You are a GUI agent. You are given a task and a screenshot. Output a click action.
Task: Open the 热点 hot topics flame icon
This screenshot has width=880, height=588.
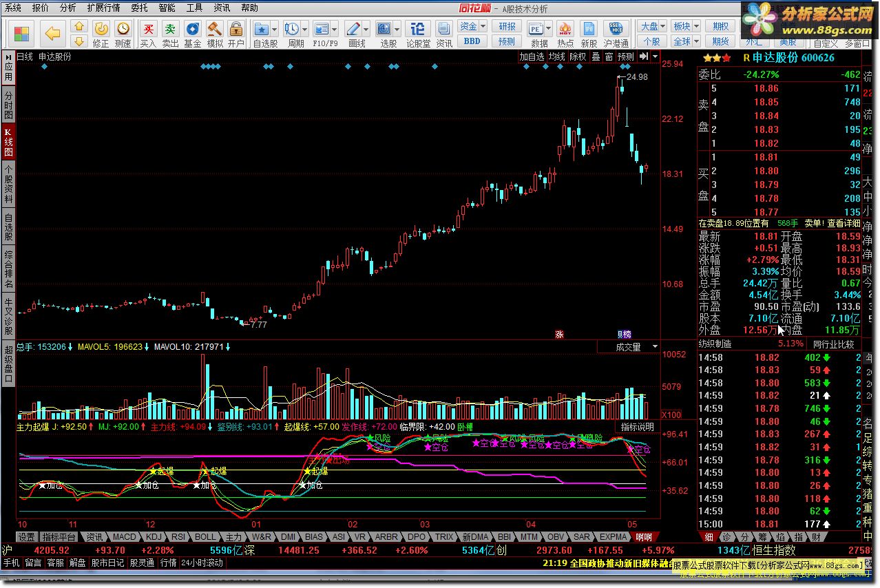point(565,34)
